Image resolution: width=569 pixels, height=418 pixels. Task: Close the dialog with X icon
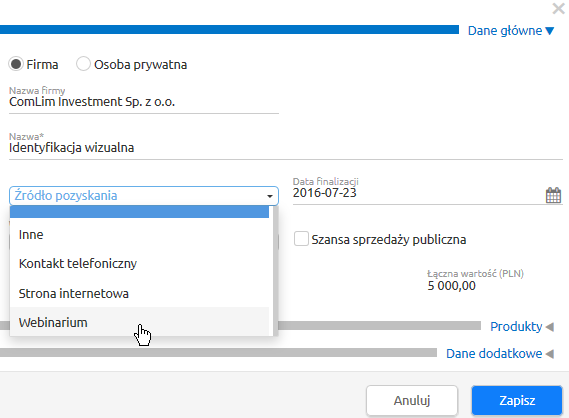[558, 9]
